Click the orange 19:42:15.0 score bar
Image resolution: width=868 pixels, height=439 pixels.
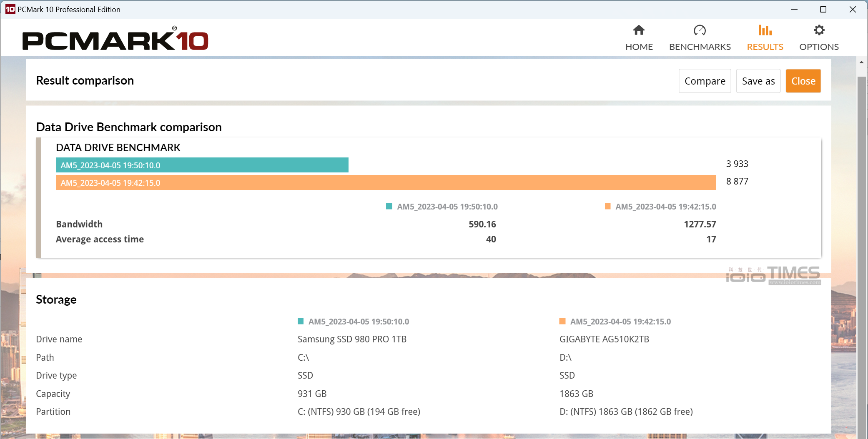[x=386, y=182]
